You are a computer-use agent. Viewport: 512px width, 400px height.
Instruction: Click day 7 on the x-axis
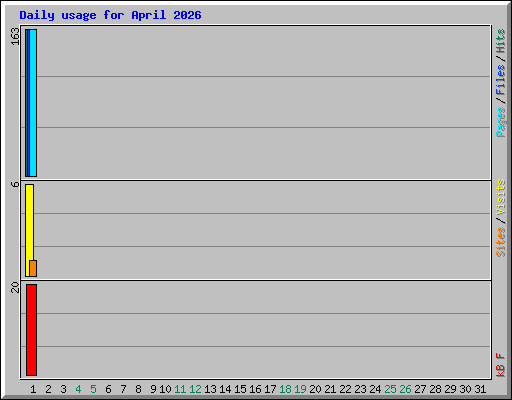click(x=123, y=389)
